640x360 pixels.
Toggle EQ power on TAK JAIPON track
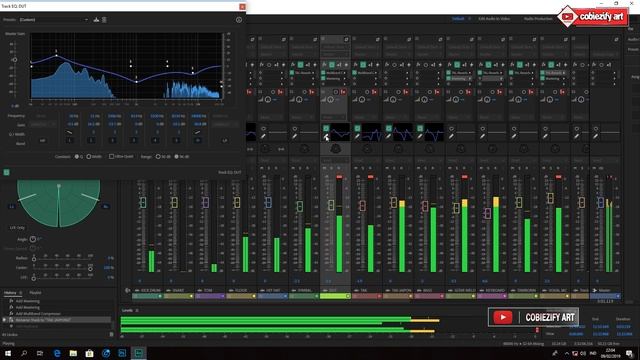click(389, 128)
